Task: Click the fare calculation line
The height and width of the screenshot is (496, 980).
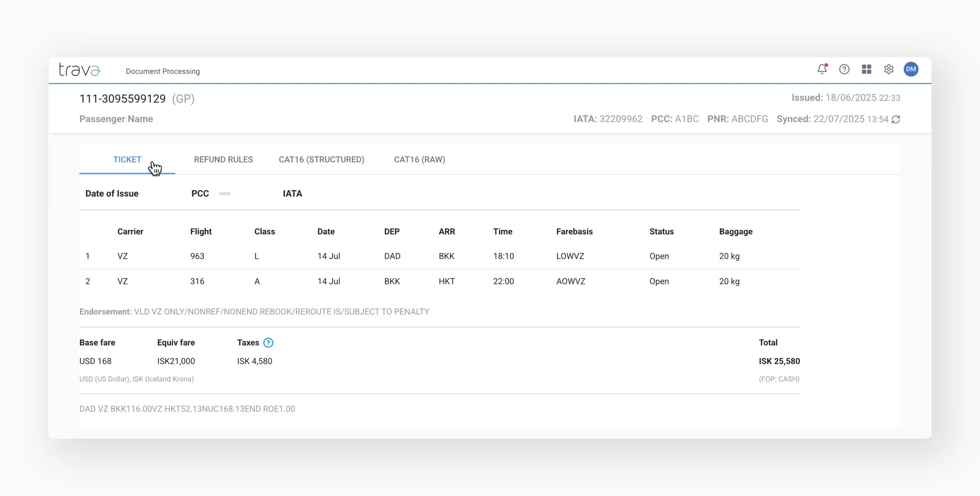Action: 187,409
